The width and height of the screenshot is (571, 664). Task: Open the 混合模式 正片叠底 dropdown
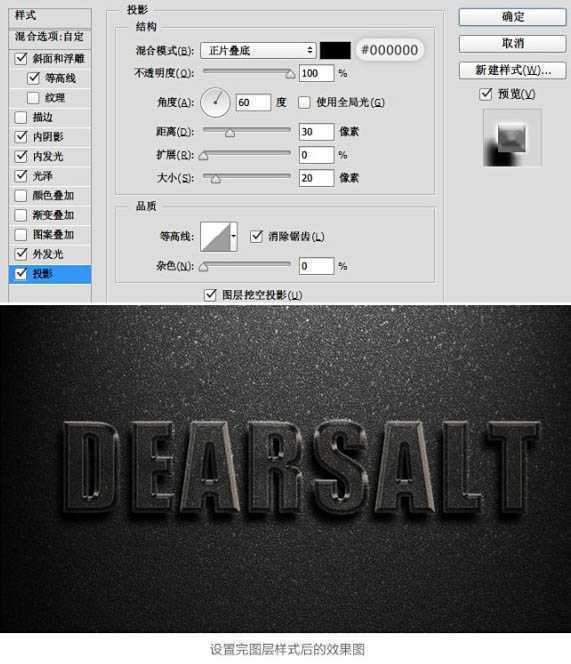[258, 50]
